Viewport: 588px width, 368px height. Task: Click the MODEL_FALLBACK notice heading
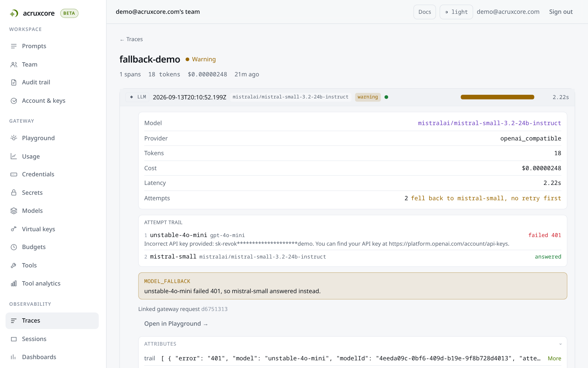pyautogui.click(x=167, y=281)
